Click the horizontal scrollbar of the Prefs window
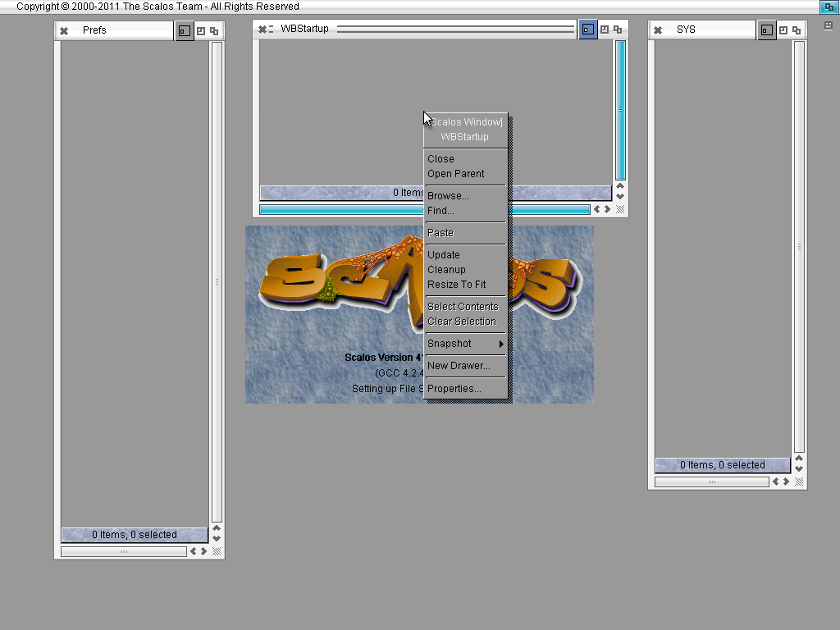The height and width of the screenshot is (630, 840). point(124,552)
